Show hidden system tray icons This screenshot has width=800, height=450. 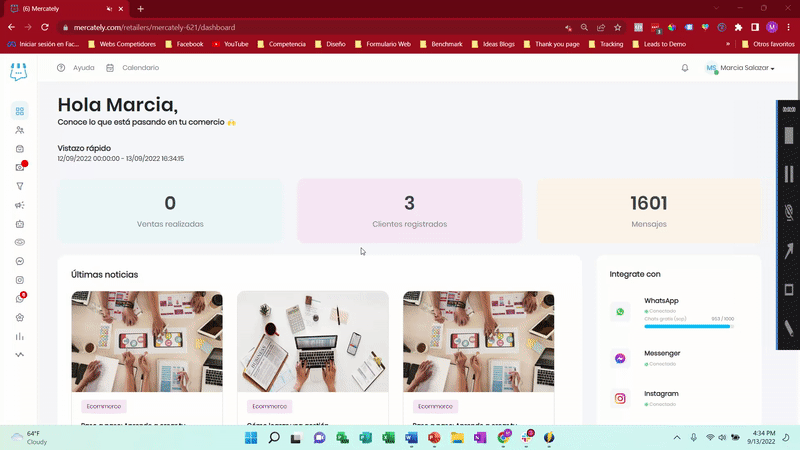[x=677, y=438]
